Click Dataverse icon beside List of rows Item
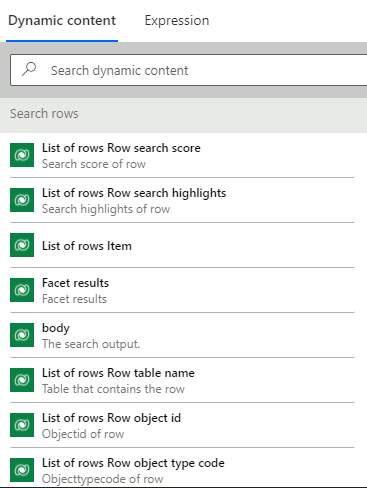 tap(22, 245)
